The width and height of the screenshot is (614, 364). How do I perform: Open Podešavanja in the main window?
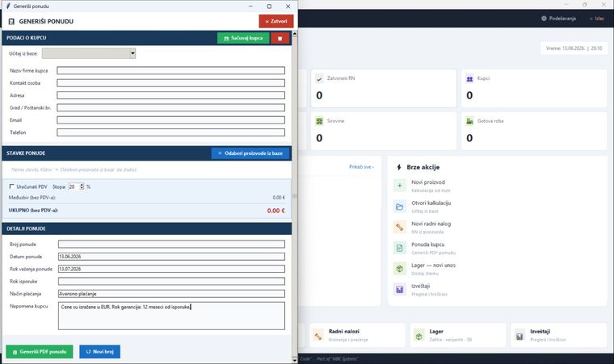pos(558,19)
